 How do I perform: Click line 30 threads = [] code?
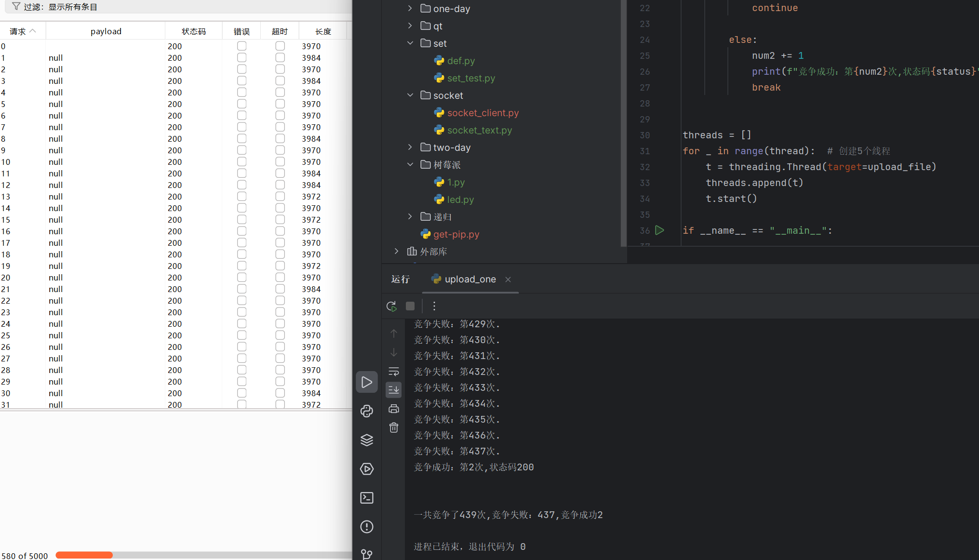pos(717,135)
